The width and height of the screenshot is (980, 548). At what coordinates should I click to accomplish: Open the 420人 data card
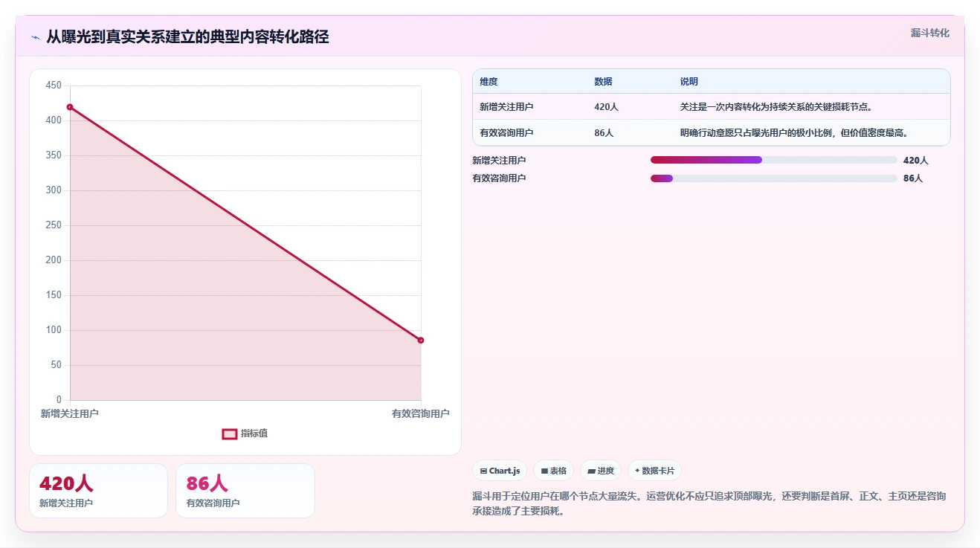coord(98,491)
